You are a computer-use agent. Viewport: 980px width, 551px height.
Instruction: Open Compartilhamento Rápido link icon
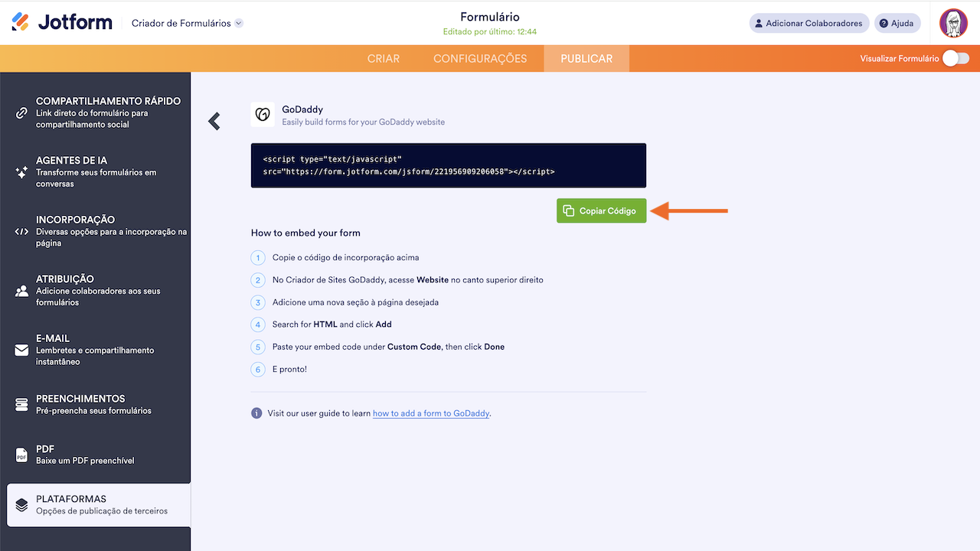[21, 112]
